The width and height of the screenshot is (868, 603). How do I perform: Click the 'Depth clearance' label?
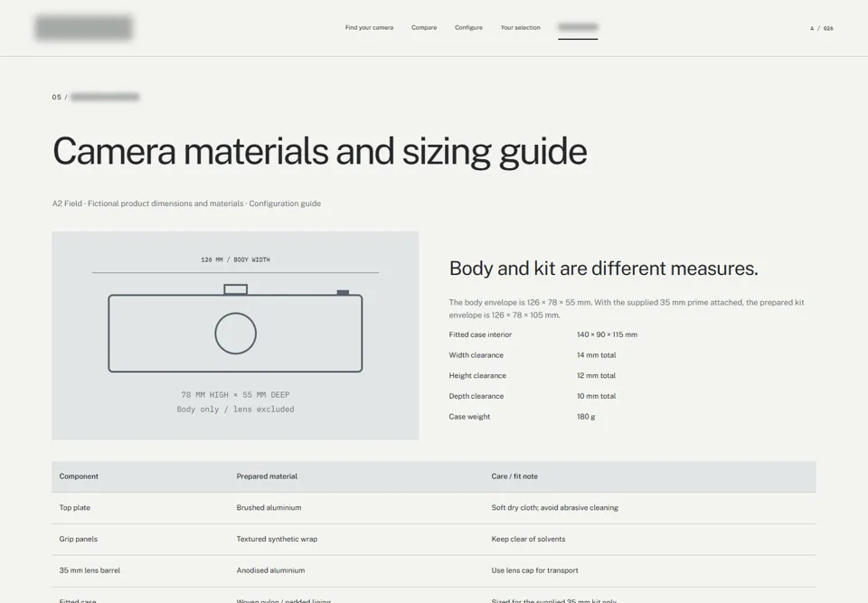pos(476,396)
